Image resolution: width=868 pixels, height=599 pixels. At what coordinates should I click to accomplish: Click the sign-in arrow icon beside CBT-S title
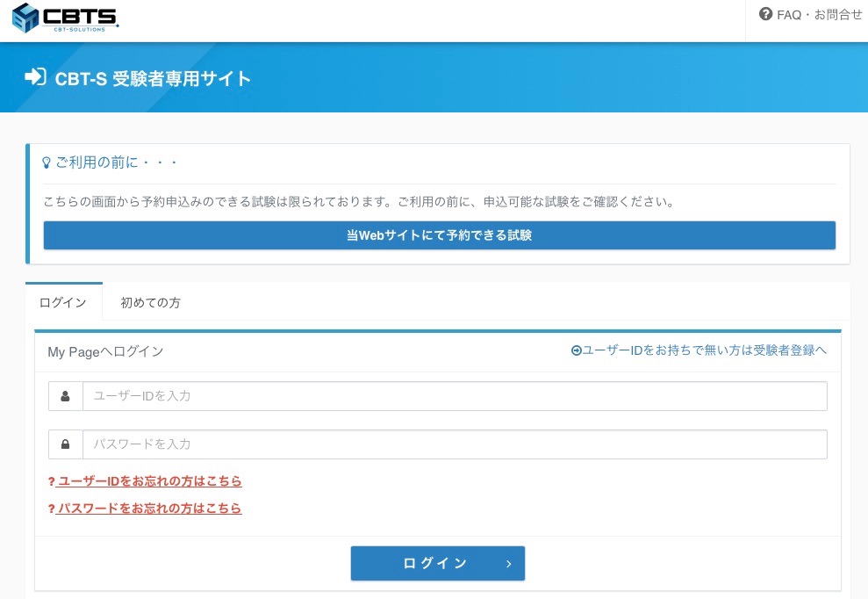(35, 77)
